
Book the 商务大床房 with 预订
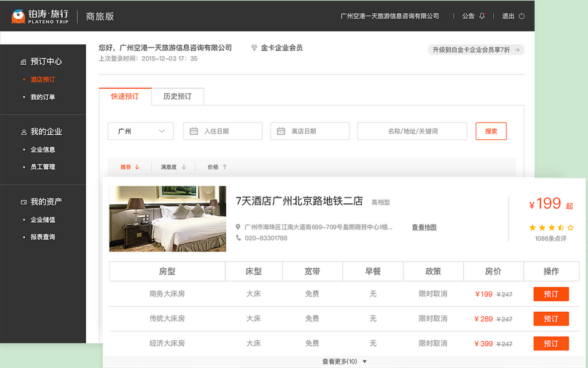(x=551, y=294)
